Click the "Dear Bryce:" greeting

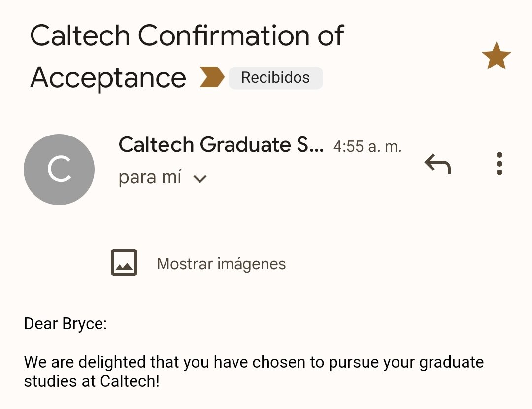pyautogui.click(x=66, y=324)
